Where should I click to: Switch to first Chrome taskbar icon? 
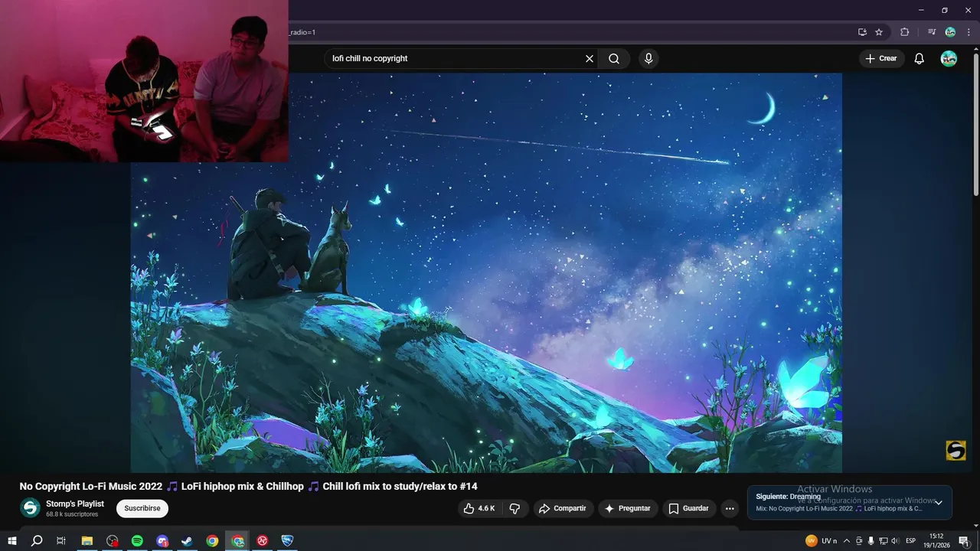212,540
